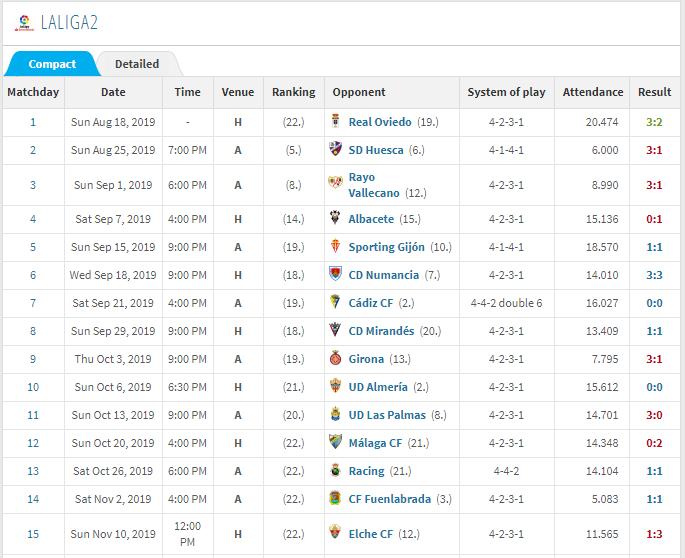
Task: Open the Albacete team link
Action: pyautogui.click(x=371, y=219)
